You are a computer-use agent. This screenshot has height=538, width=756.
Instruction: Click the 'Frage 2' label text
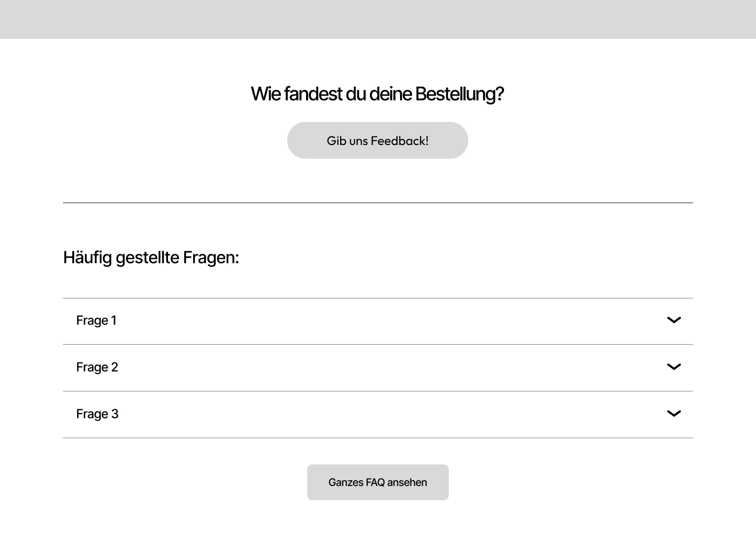pos(97,367)
